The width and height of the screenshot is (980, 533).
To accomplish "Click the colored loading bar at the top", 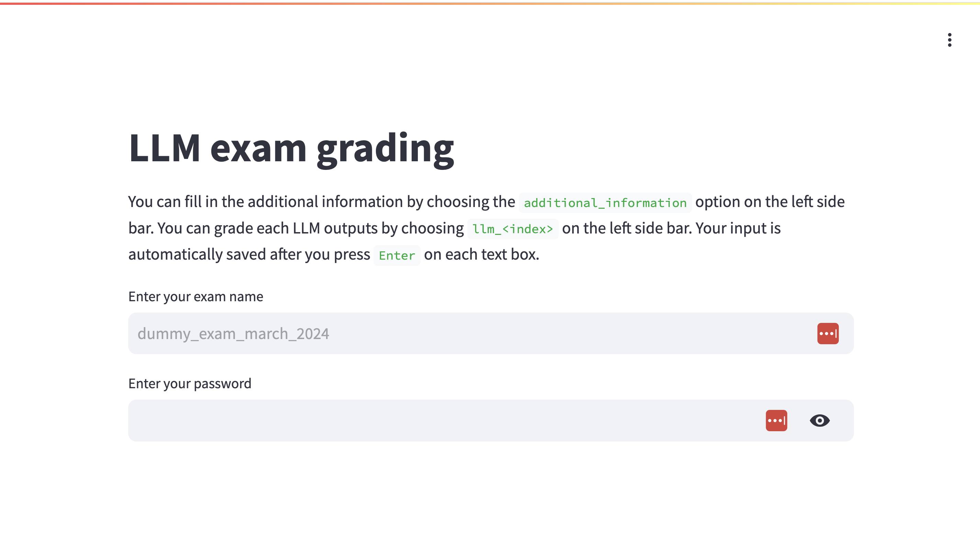I will (490, 3).
